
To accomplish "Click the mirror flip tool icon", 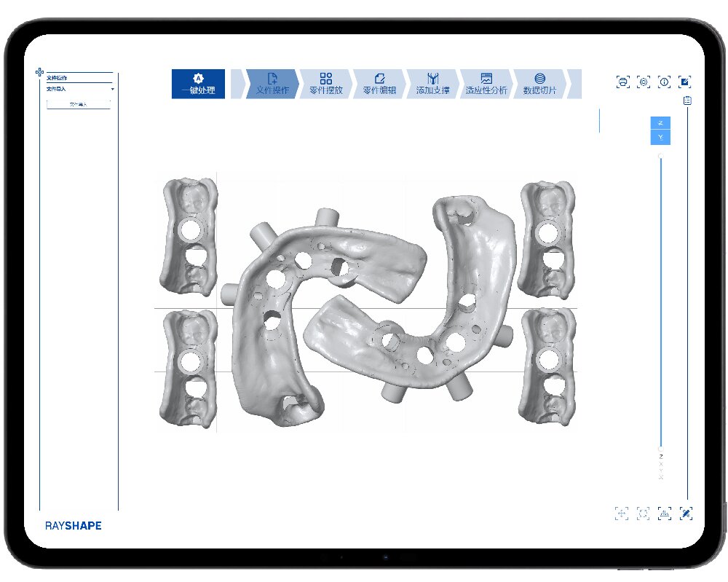I will [x=665, y=514].
